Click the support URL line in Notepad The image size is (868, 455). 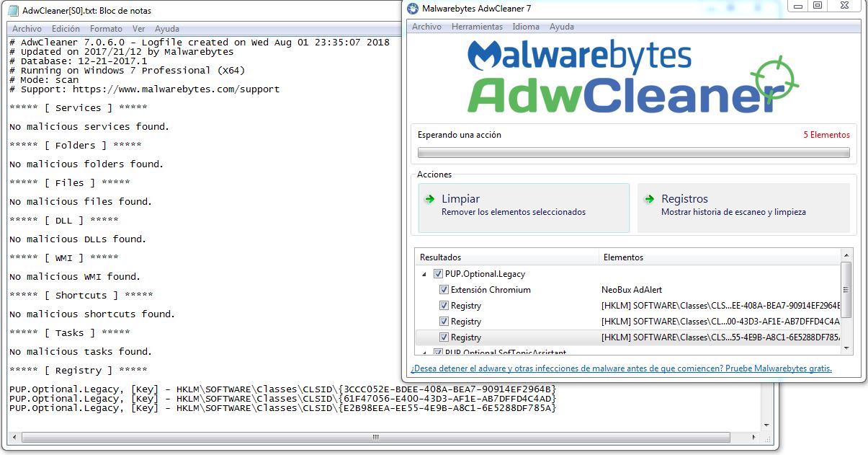144,89
